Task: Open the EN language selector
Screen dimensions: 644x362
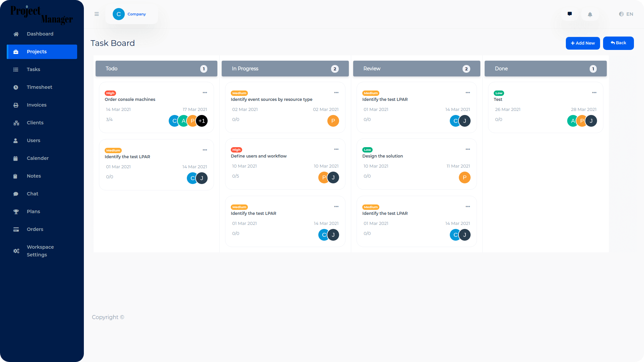Action: click(x=626, y=14)
